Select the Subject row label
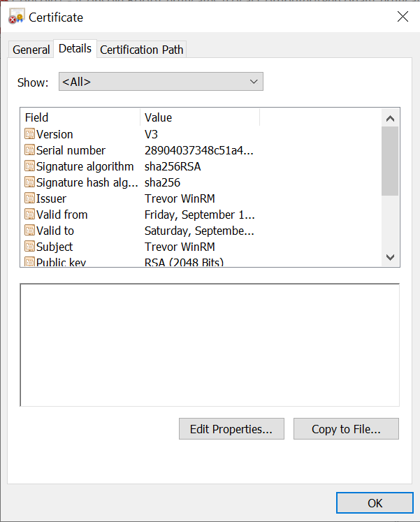 click(55, 247)
